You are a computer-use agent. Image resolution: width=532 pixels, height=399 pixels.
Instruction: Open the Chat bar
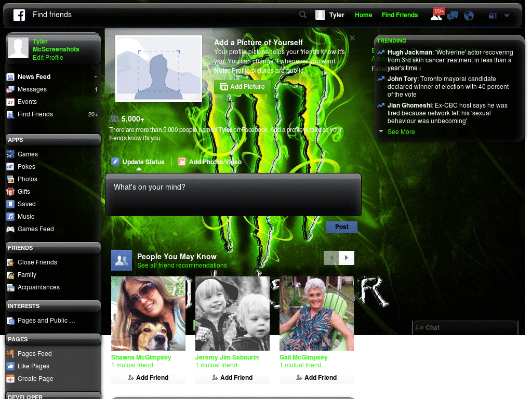tap(465, 328)
